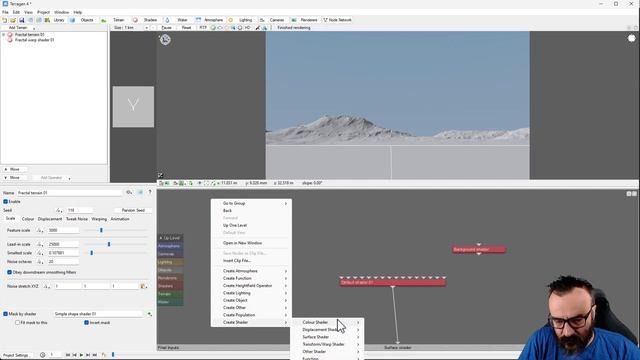Switch to the Terrain layout
Image resolution: width=640 pixels, height=360 pixels.
point(113,20)
